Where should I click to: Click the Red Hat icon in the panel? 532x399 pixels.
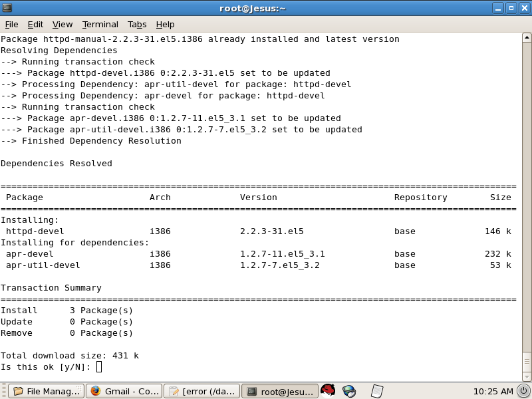[328, 390]
